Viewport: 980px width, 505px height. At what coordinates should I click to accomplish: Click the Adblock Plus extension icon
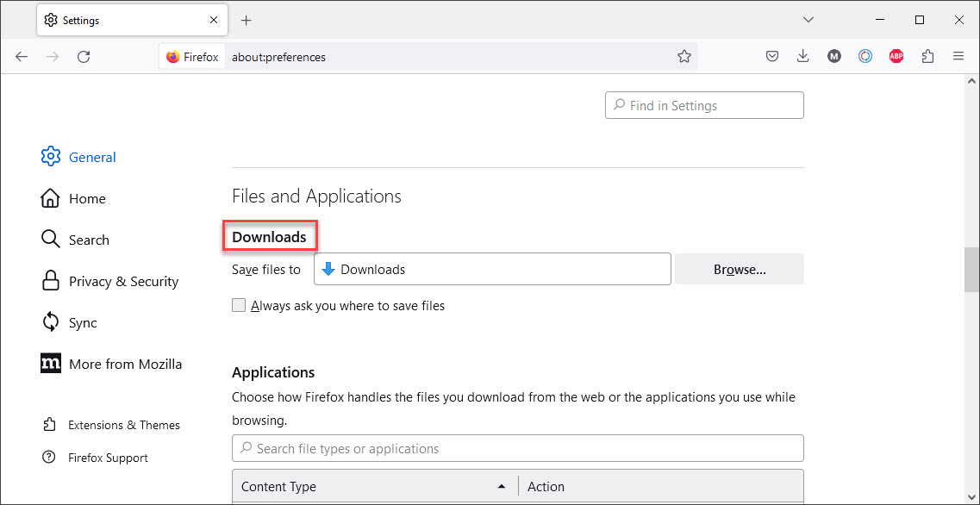tap(896, 56)
